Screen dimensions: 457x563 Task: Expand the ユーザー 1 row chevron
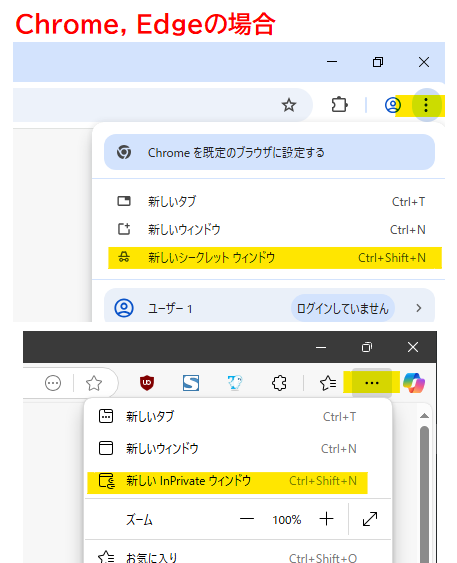tap(419, 308)
